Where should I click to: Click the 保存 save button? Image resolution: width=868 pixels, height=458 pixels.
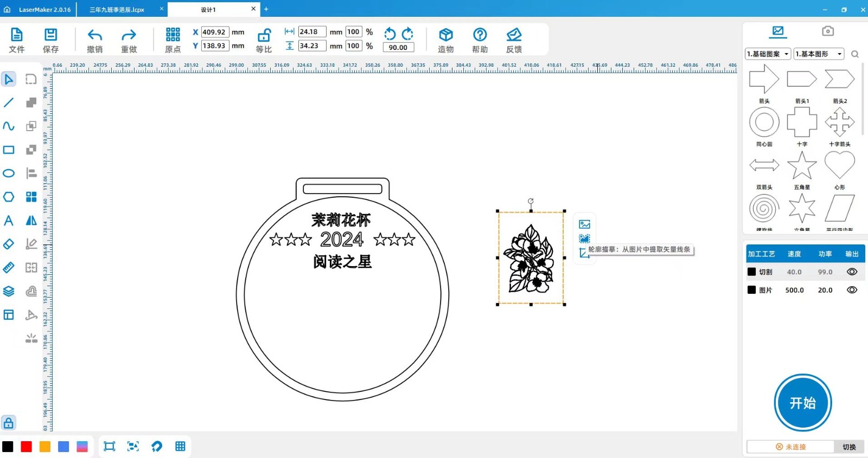click(50, 40)
